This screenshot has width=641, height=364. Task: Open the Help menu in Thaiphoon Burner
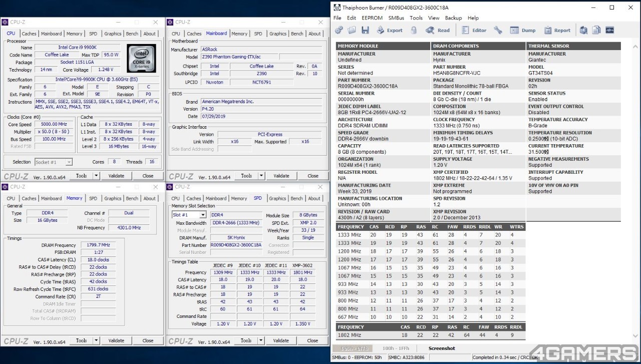(x=473, y=18)
